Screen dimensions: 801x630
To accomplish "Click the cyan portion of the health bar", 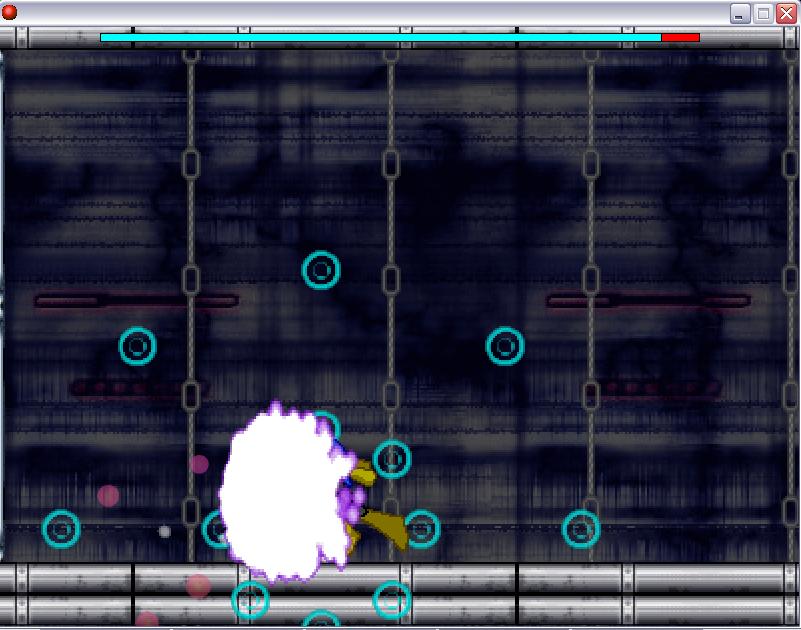I will (381, 37).
